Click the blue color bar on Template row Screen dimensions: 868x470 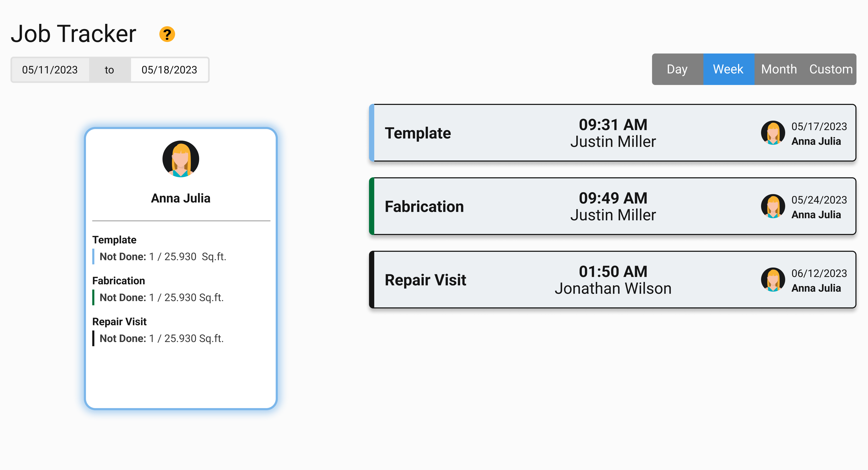coord(372,133)
